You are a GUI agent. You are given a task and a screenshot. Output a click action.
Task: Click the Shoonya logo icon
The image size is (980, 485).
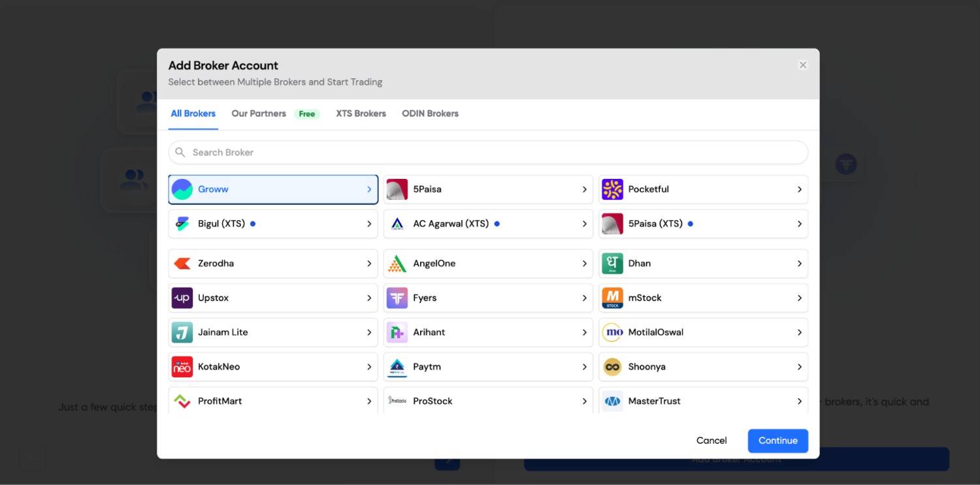(612, 367)
